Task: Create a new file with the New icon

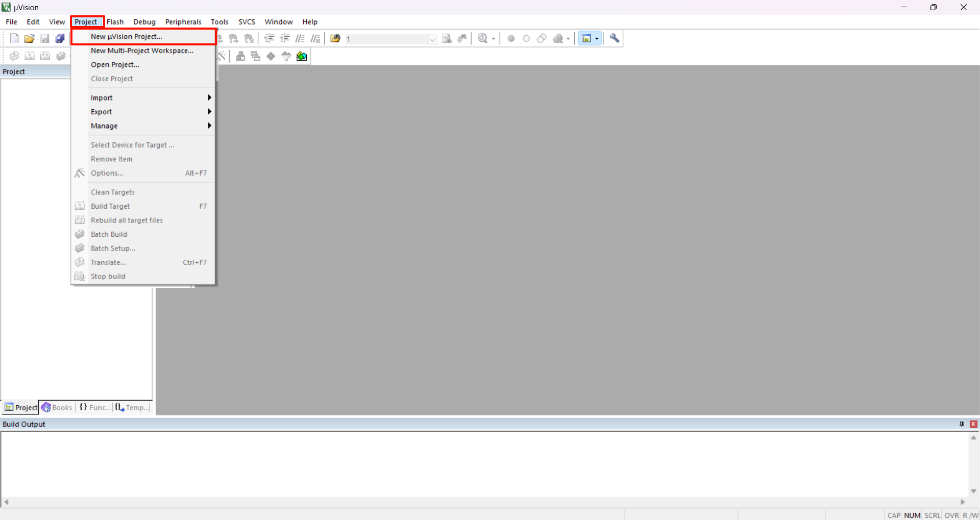Action: [x=14, y=38]
